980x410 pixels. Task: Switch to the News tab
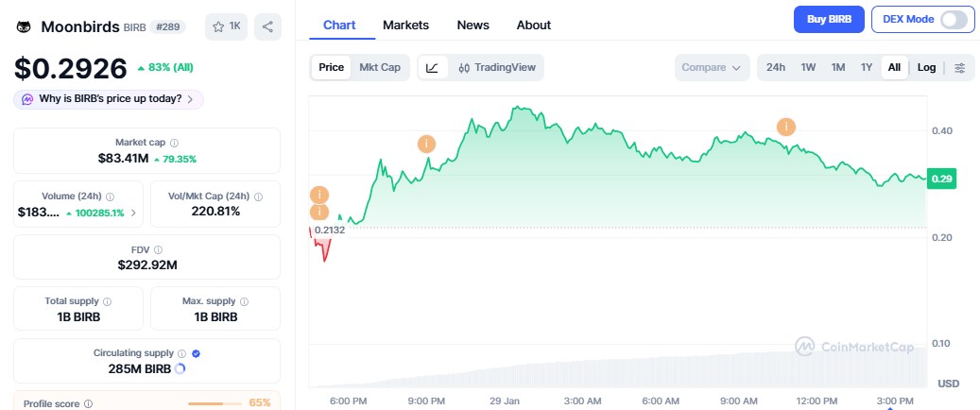(473, 25)
